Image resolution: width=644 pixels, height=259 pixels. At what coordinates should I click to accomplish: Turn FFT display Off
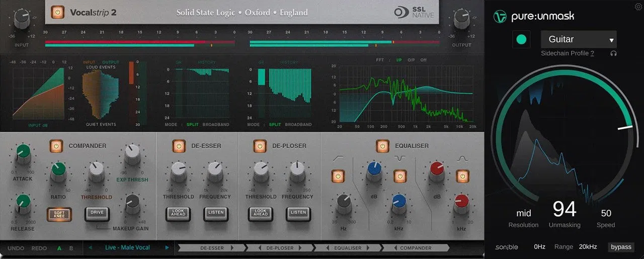pos(424,60)
